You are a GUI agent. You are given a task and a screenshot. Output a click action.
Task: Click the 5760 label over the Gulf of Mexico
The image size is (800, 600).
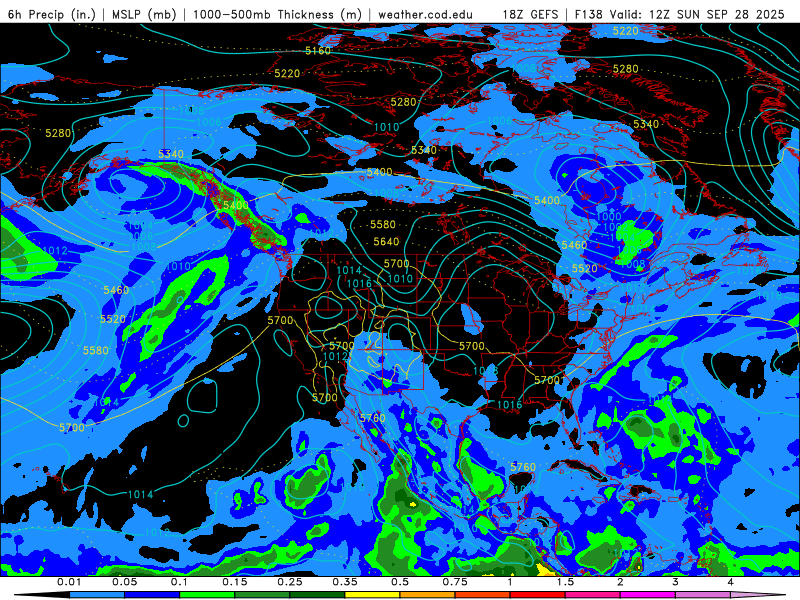point(523,467)
